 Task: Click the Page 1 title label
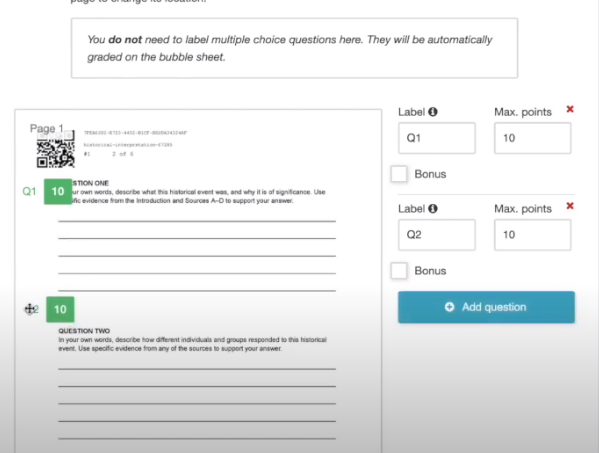tap(47, 128)
